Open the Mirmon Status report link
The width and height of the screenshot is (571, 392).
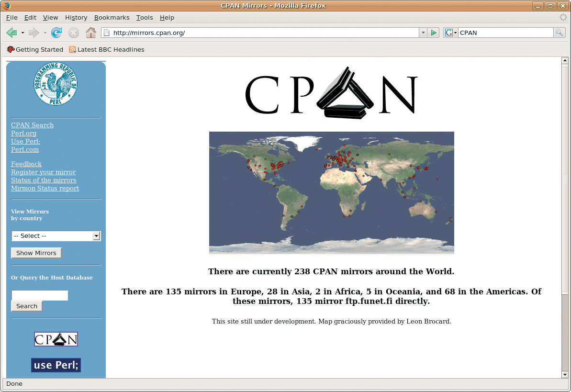point(45,189)
